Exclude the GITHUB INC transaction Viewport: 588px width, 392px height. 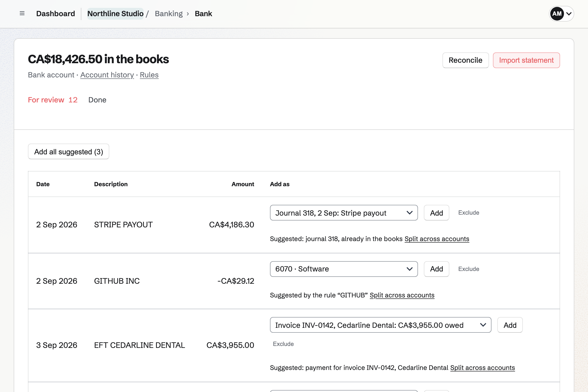(x=468, y=269)
